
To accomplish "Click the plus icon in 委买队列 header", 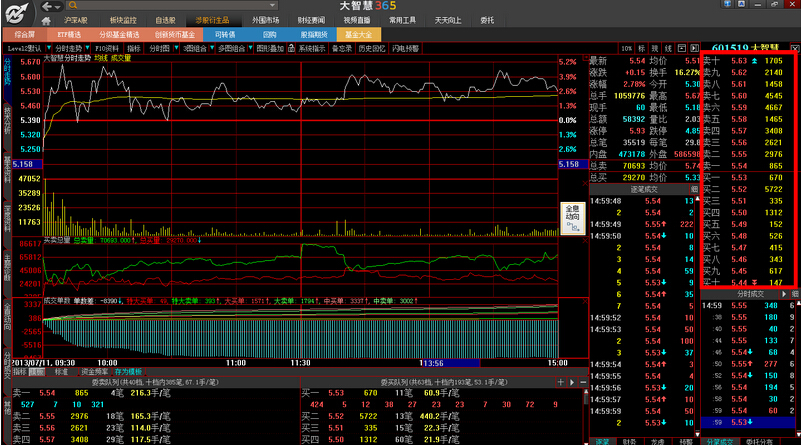I will click(560, 383).
